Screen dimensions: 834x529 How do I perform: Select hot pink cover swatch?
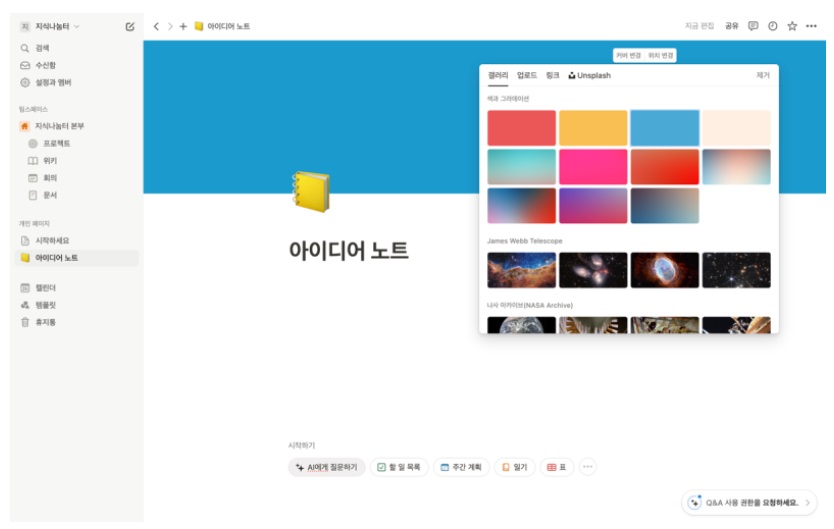[x=593, y=167]
